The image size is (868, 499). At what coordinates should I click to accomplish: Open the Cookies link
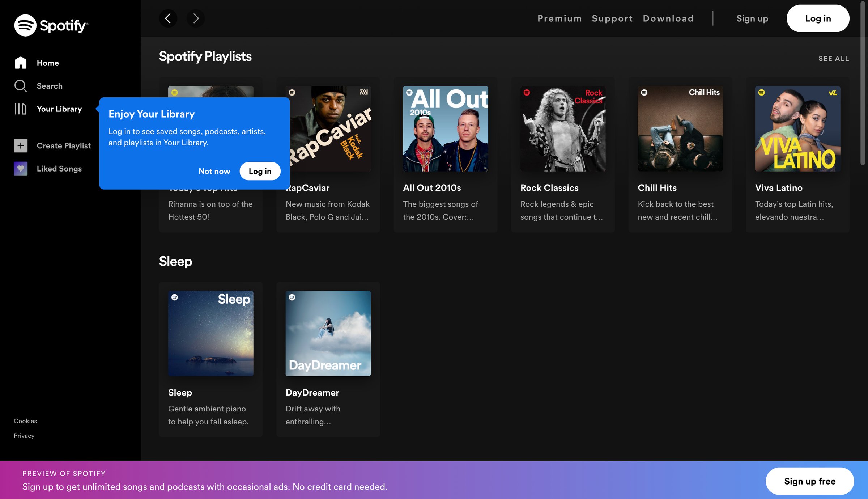click(25, 421)
